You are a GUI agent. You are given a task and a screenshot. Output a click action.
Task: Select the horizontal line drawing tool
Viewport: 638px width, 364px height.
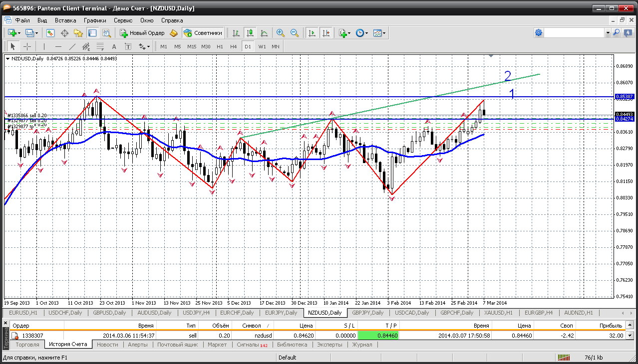pos(58,46)
